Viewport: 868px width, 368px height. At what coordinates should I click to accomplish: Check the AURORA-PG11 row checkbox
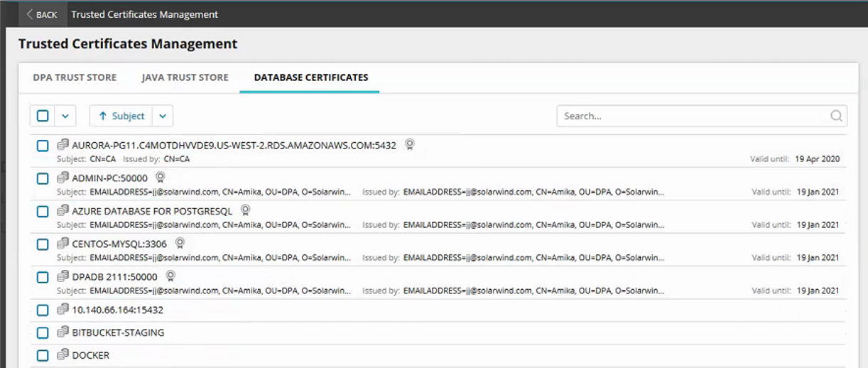tap(43, 146)
